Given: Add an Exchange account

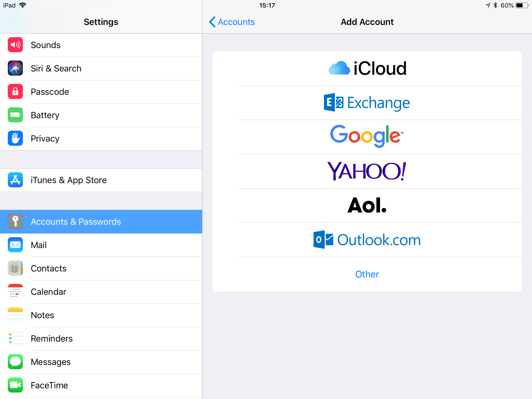Looking at the screenshot, I should (367, 103).
